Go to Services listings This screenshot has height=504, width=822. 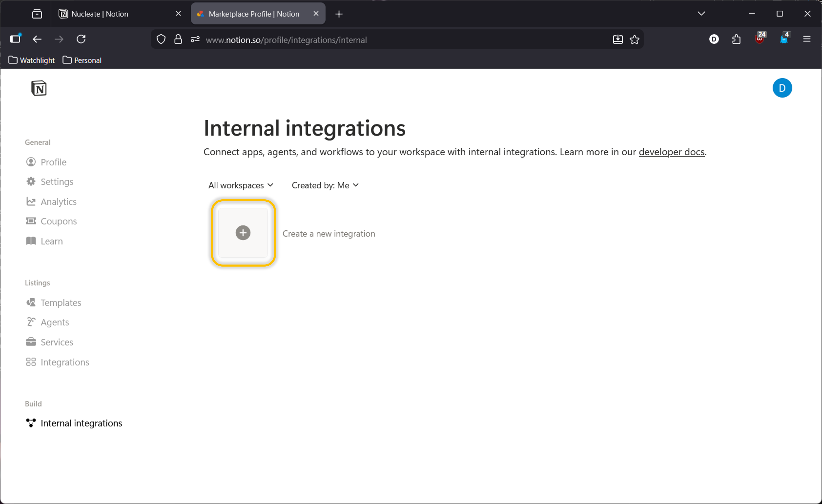(56, 342)
